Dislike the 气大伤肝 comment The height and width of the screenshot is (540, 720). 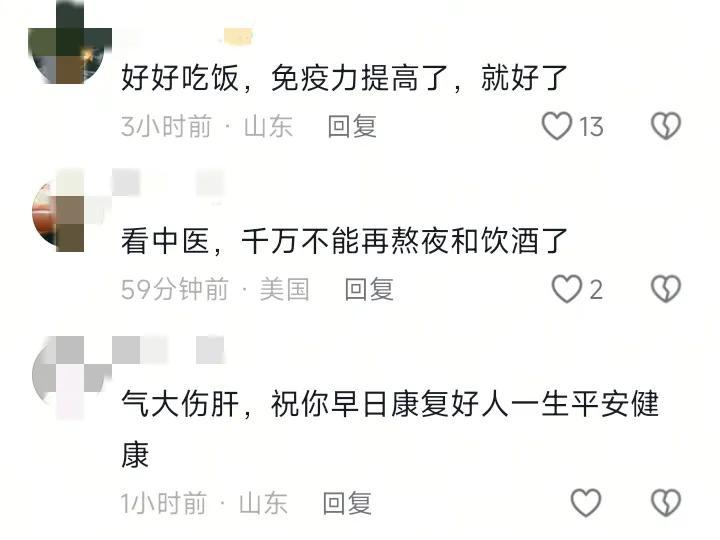click(x=666, y=502)
